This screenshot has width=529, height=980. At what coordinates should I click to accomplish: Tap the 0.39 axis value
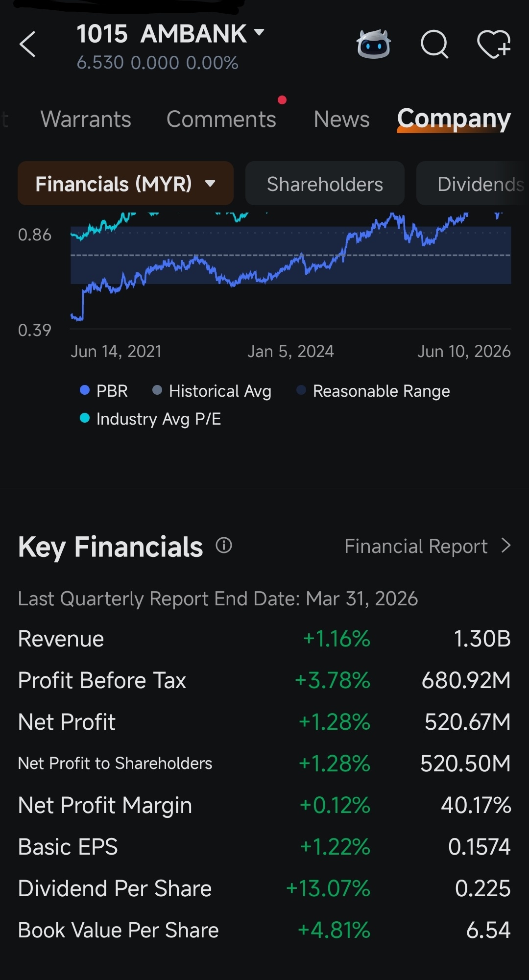click(x=35, y=330)
